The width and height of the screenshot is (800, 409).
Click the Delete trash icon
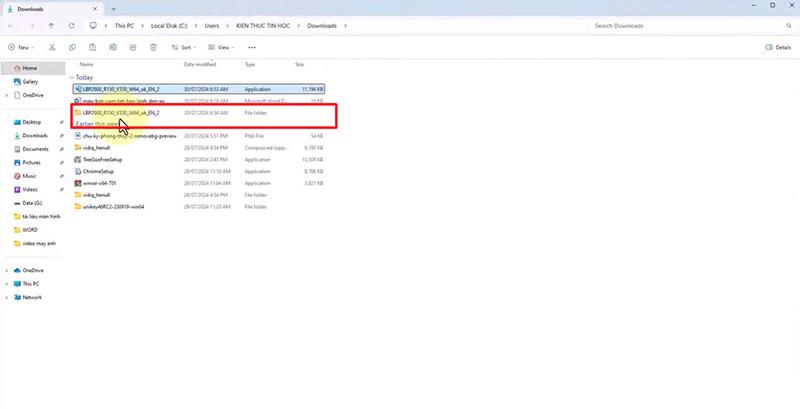153,47
